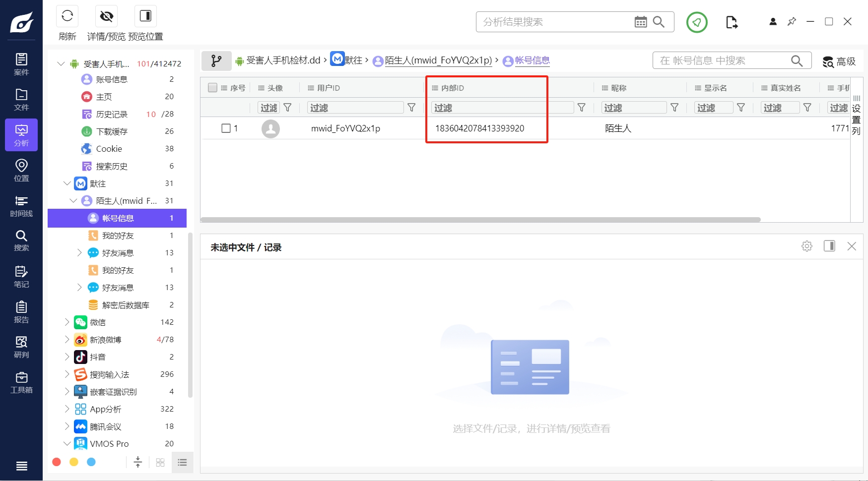Expand the 搜狗输入法 tree node
868x481 pixels.
tap(67, 374)
